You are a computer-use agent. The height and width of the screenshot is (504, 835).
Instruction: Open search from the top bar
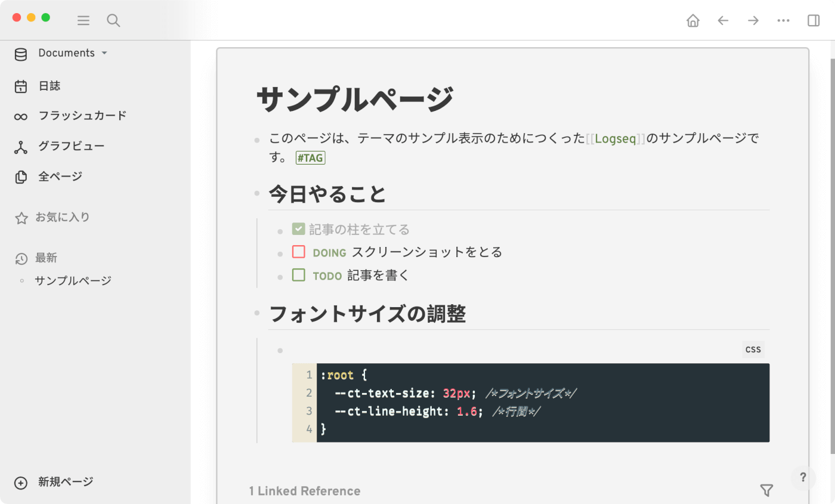coord(113,20)
